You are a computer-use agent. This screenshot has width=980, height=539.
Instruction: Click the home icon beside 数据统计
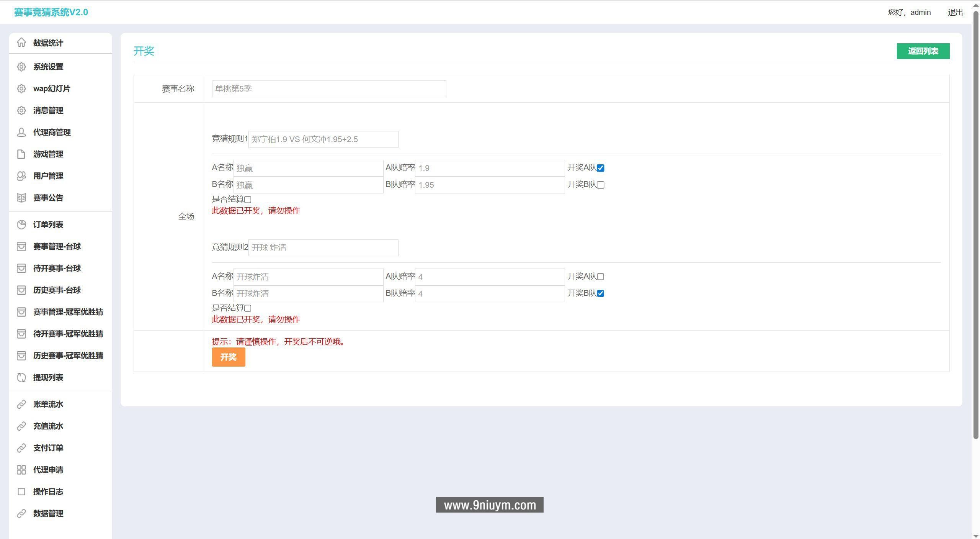pyautogui.click(x=21, y=43)
